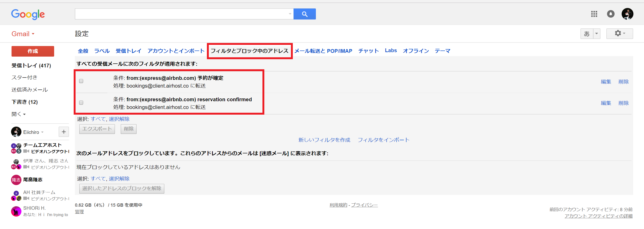644x229 pixels.
Task: Open the notifications bell icon
Action: [x=611, y=14]
